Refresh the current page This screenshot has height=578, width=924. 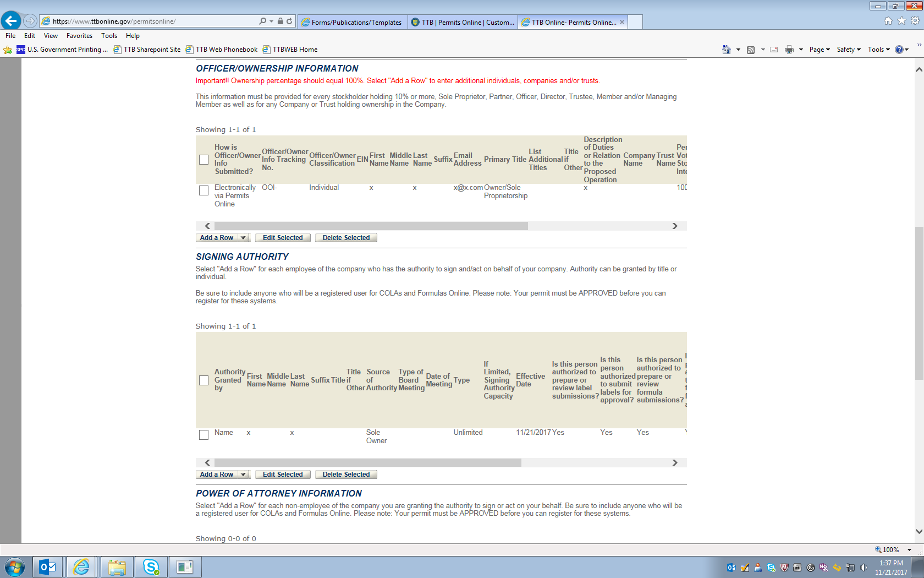(x=290, y=21)
